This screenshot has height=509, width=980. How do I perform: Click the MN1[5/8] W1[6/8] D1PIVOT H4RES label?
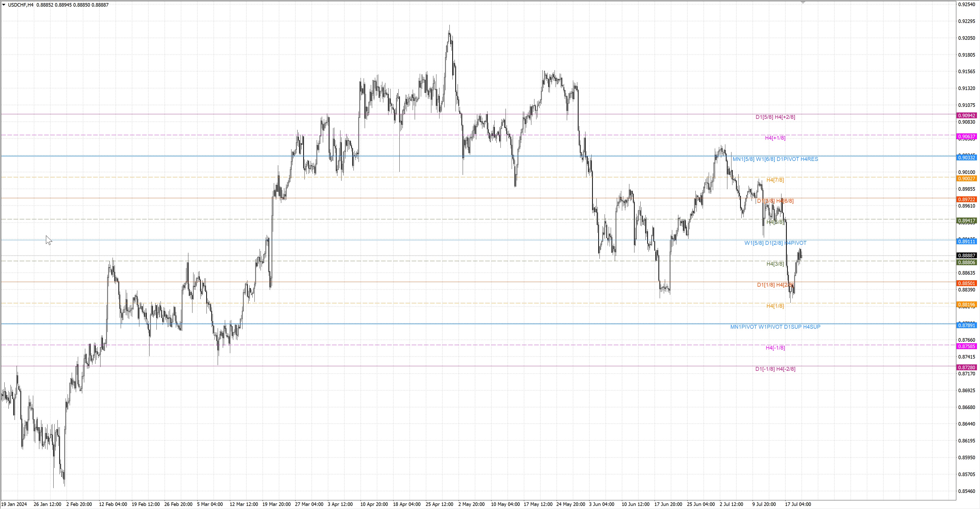pyautogui.click(x=775, y=159)
